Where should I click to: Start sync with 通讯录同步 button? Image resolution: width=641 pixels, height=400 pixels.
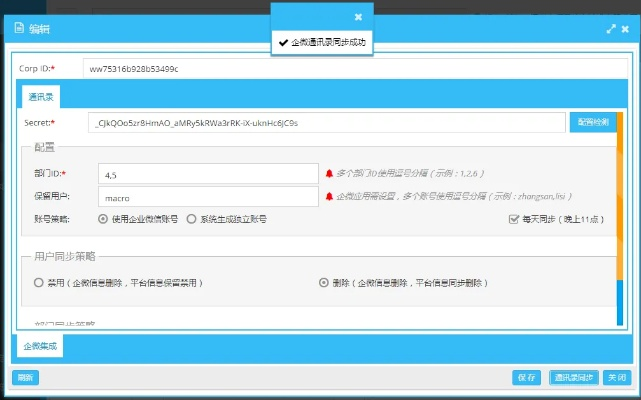click(x=574, y=377)
